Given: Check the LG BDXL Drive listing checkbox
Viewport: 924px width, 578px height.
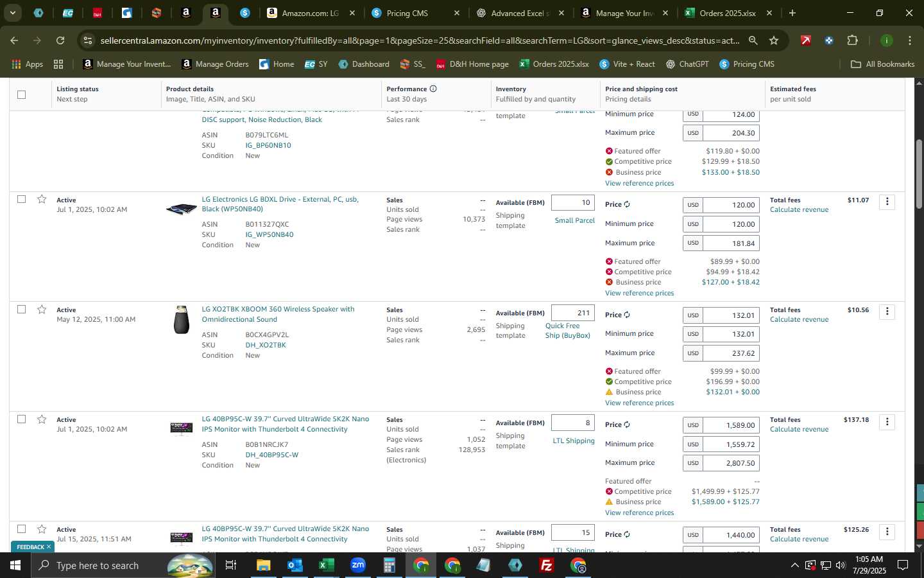Looking at the screenshot, I should point(21,199).
